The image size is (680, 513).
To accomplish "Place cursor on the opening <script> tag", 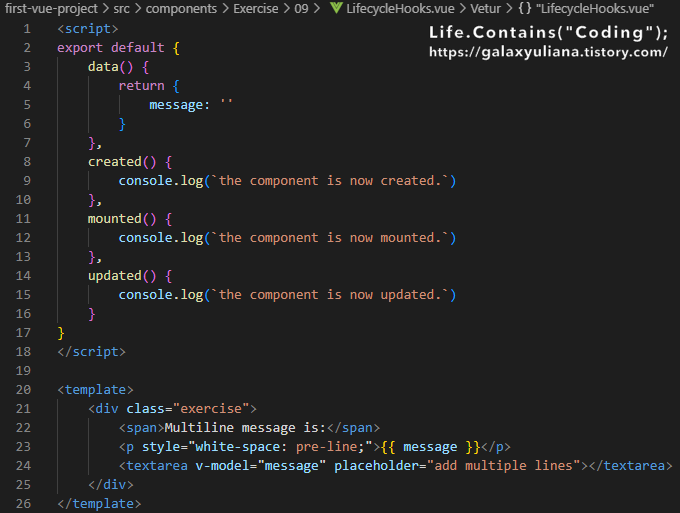I will (x=88, y=29).
